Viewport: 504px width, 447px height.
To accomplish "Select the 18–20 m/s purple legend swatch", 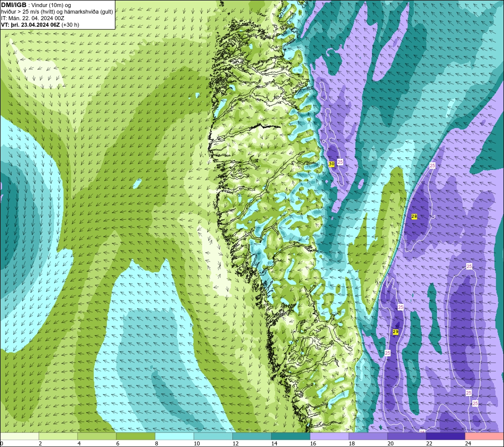I will tap(368, 436).
